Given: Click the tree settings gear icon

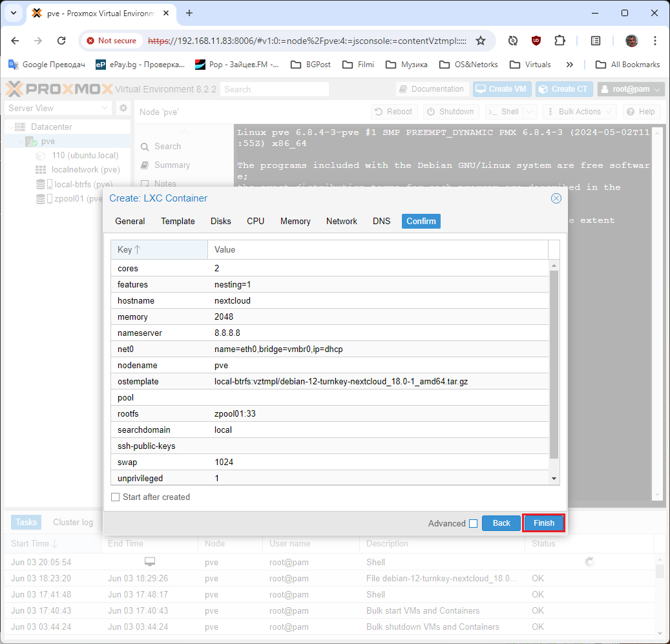Looking at the screenshot, I should point(123,108).
